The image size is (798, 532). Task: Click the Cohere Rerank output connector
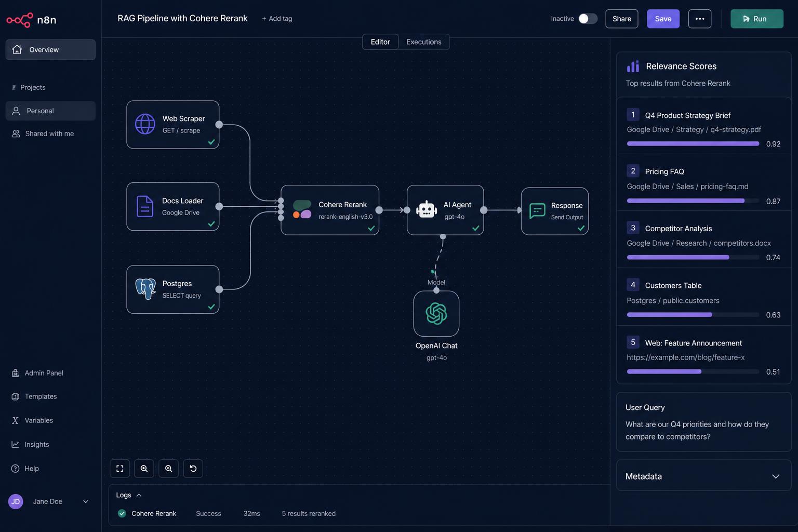[x=379, y=210]
